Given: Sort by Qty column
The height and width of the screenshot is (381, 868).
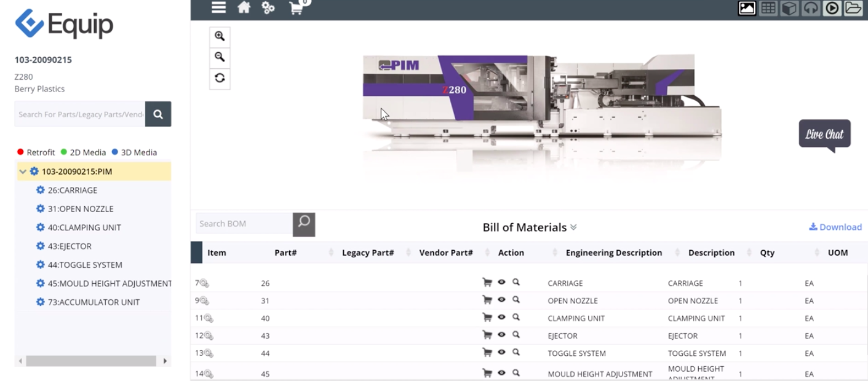Looking at the screenshot, I should tap(817, 253).
